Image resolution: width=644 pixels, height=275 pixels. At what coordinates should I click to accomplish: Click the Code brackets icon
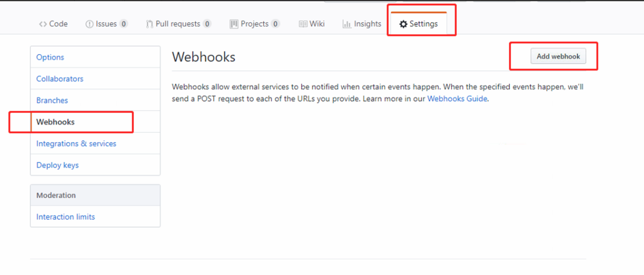[43, 24]
